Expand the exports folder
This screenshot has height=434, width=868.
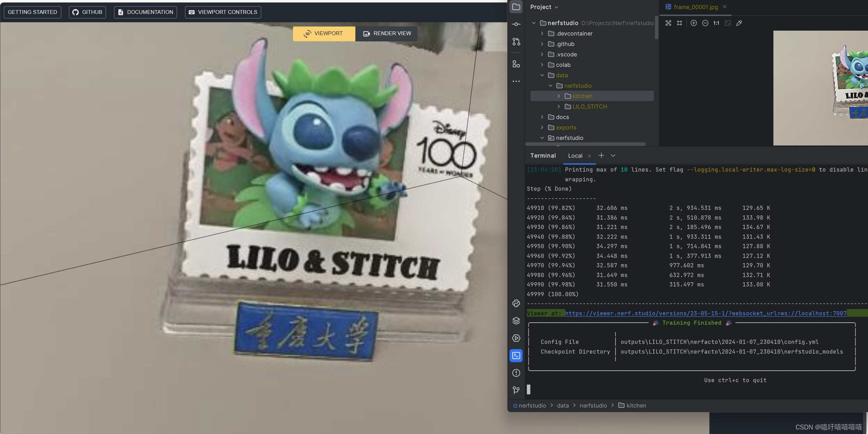542,127
